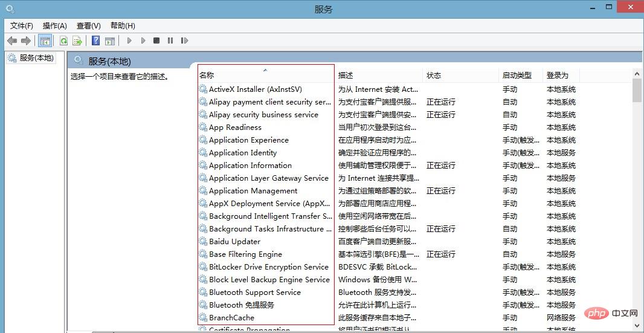Click the gear icon beside Bluetooth 免提服务

203,305
